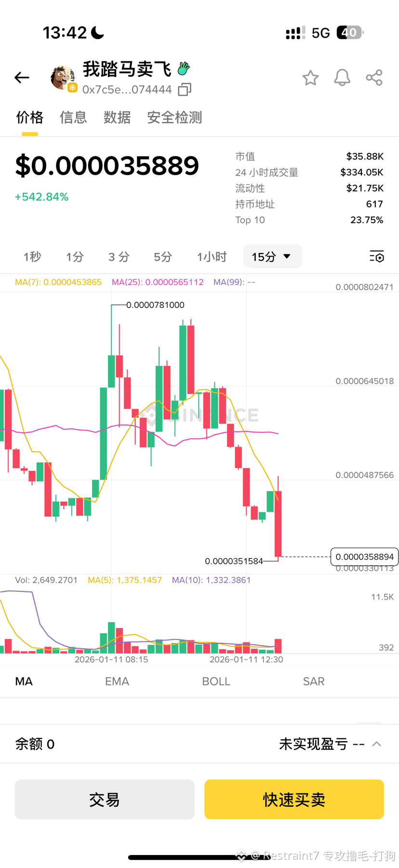The height and width of the screenshot is (868, 399).
Task: Tap the Top 10 value 23.75%
Action: tap(367, 220)
